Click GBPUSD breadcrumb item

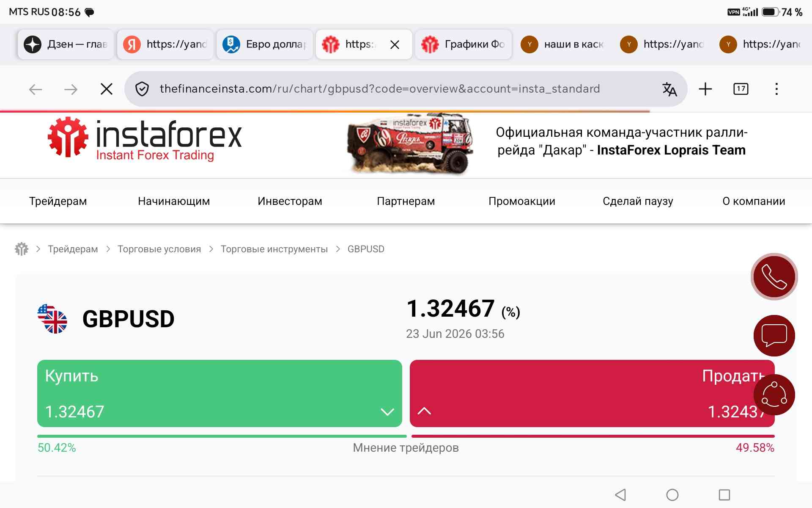point(366,249)
